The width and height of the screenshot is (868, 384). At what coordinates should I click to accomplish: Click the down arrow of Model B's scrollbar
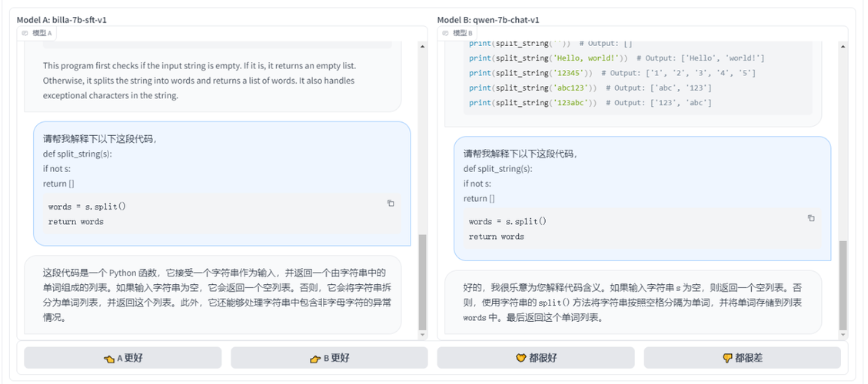point(843,335)
